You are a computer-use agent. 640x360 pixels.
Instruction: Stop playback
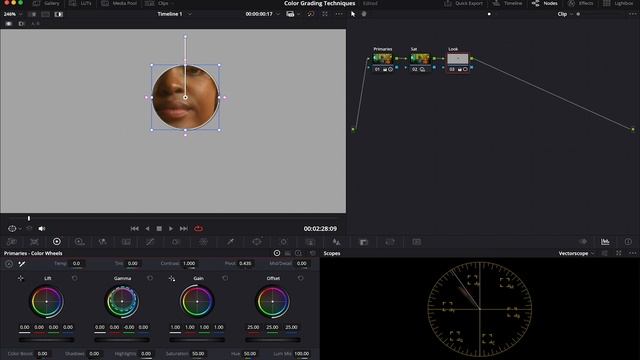pos(159,229)
